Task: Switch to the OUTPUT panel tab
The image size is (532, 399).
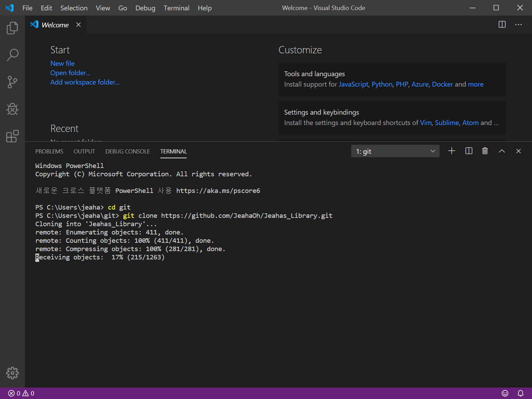Action: pyautogui.click(x=84, y=151)
